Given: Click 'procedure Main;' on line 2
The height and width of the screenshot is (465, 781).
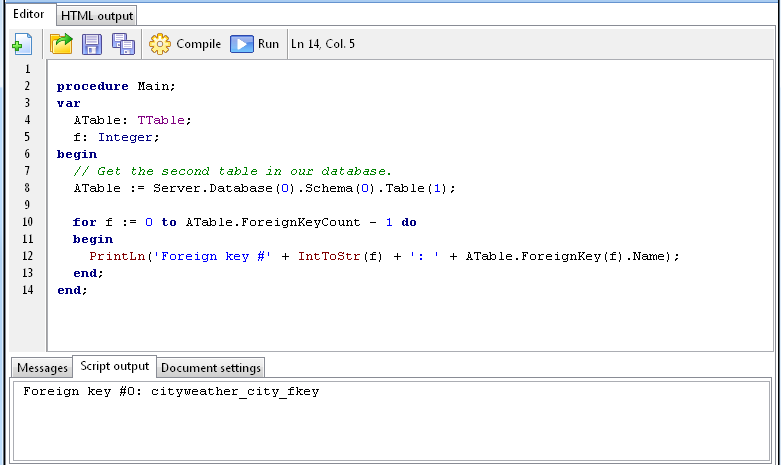Looking at the screenshot, I should (x=116, y=86).
